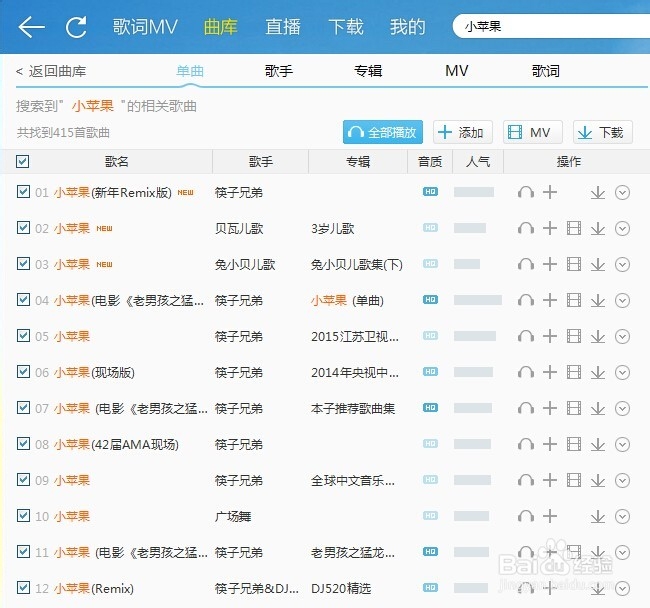The height and width of the screenshot is (608, 650).
Task: Play song 02 by 贝瓦儿歌
Action: (x=526, y=228)
